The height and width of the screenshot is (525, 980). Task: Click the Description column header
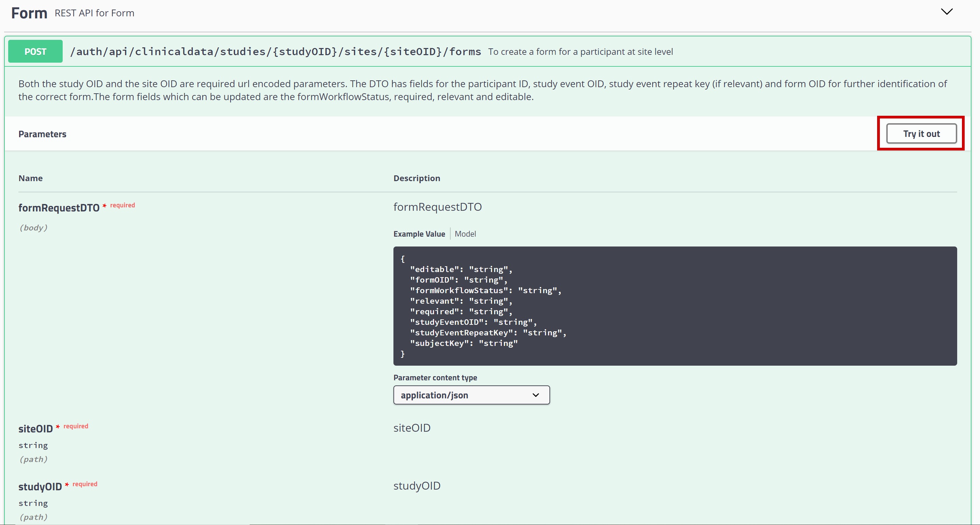pyautogui.click(x=416, y=178)
